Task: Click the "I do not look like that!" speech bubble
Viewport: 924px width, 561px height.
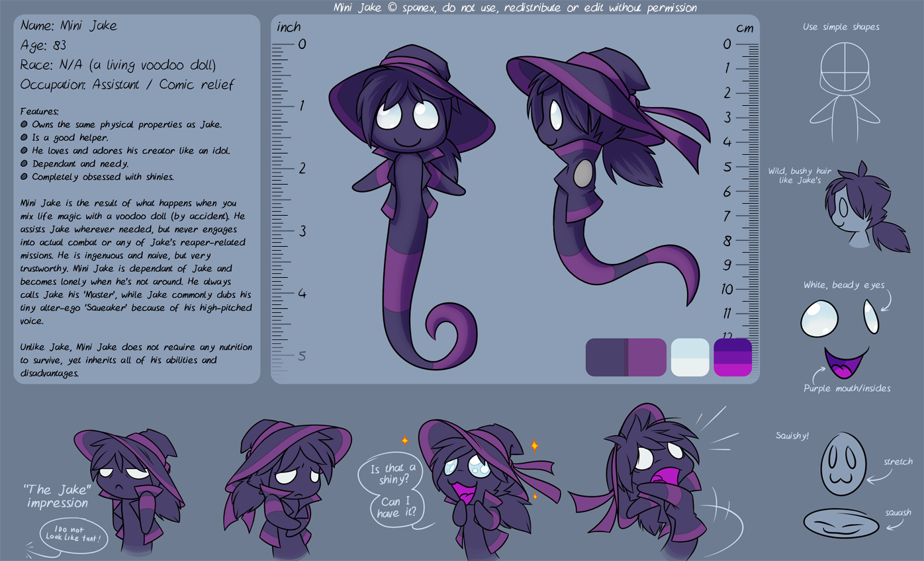Action: pyautogui.click(x=73, y=535)
